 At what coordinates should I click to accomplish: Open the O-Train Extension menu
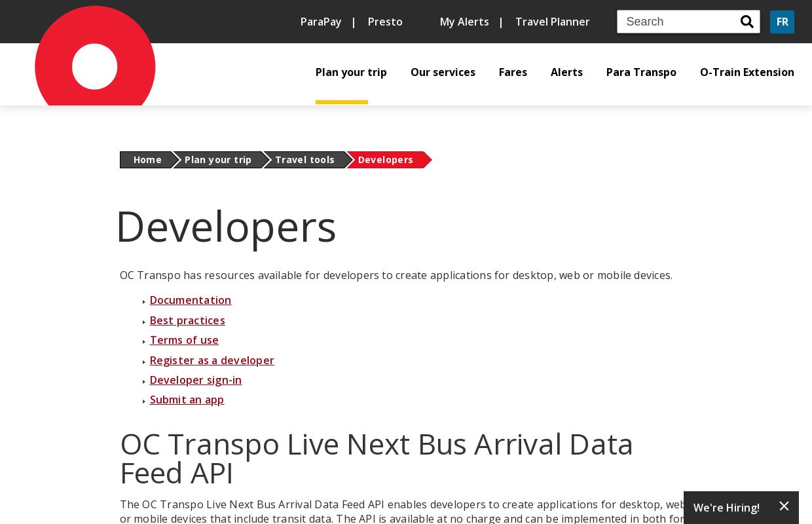tap(747, 72)
